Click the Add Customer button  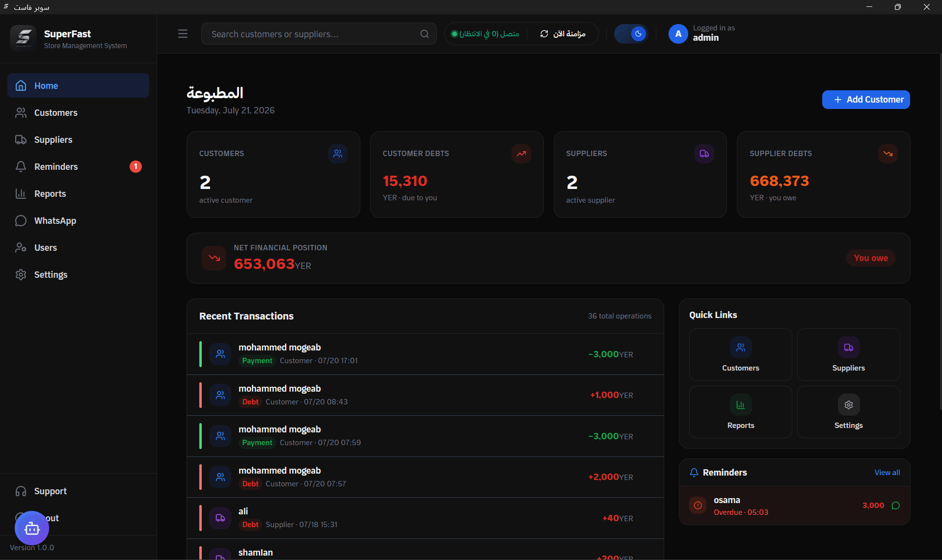pos(866,100)
